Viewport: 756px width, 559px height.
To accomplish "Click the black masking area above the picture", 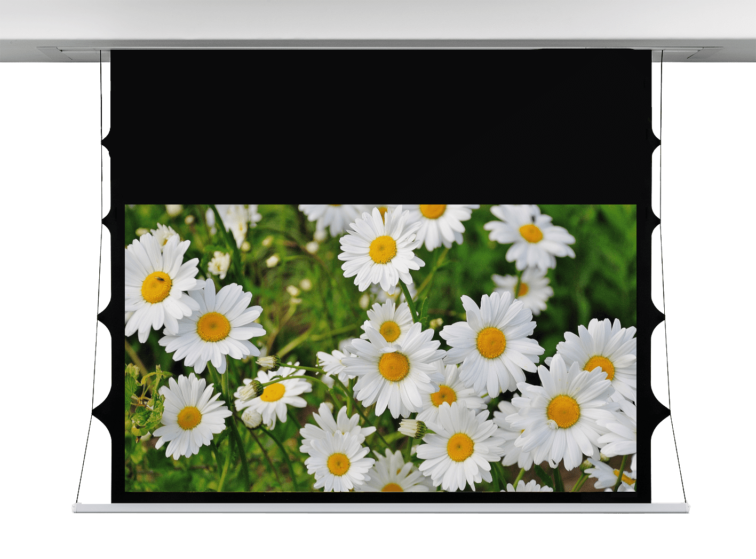I will pyautogui.click(x=380, y=125).
